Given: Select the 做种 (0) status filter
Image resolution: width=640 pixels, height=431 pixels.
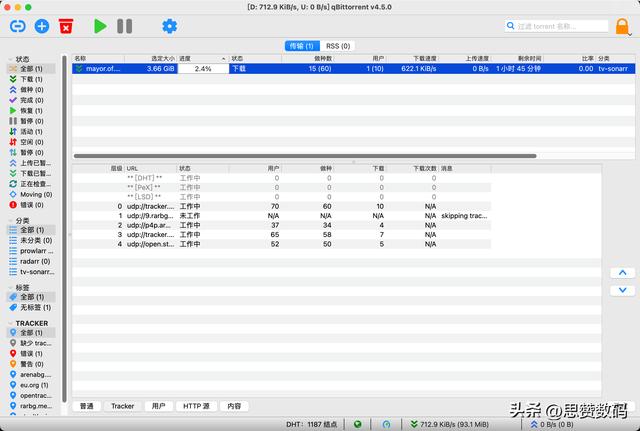Looking at the screenshot, I should tap(31, 90).
